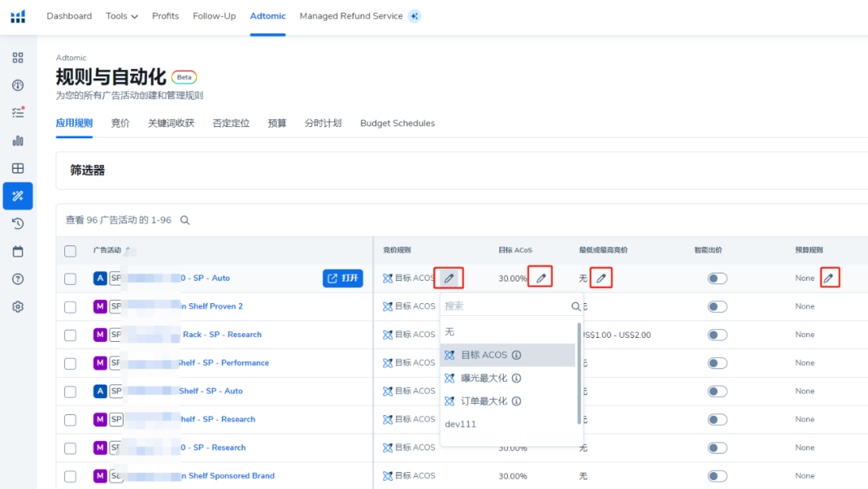Click the app logo in top-left corner
This screenshot has height=489, width=868.
coord(18,17)
